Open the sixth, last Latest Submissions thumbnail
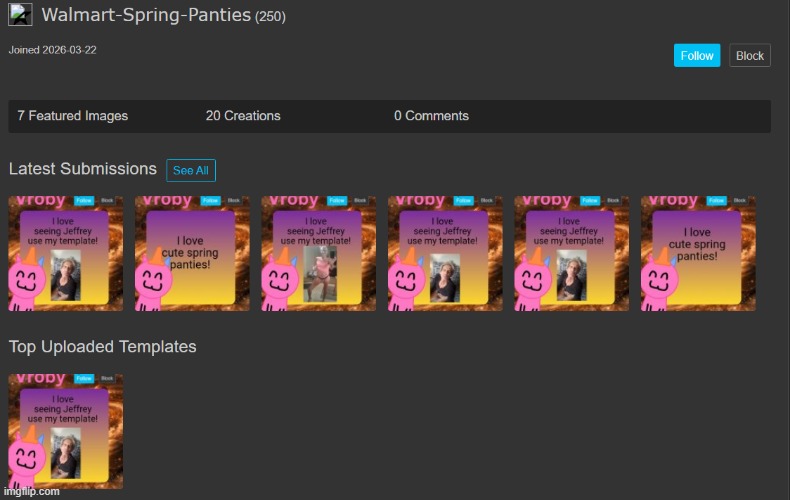 tap(698, 254)
